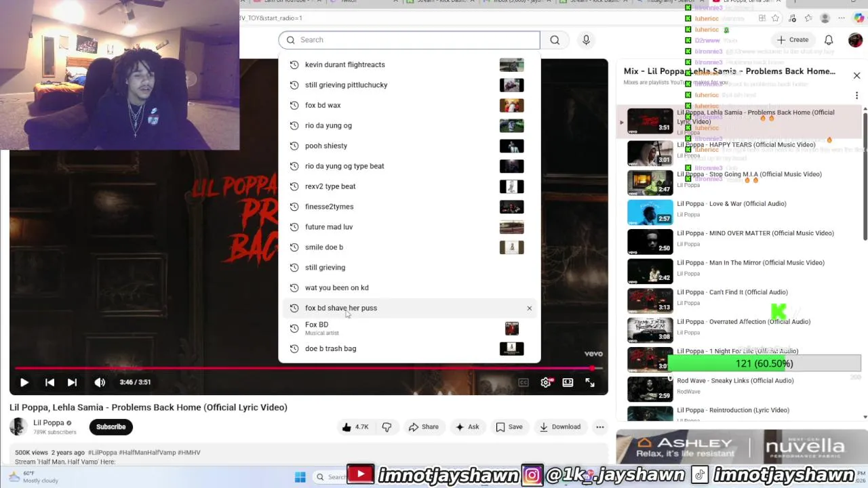Seek on the red video progress bar
Image resolution: width=868 pixels, height=488 pixels.
tap(309, 369)
